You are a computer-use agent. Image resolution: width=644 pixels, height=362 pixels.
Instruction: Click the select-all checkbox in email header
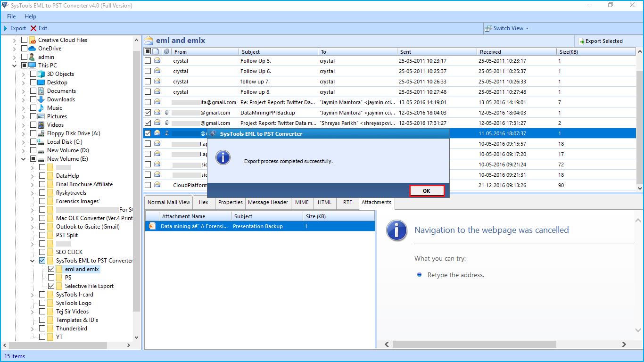point(148,51)
